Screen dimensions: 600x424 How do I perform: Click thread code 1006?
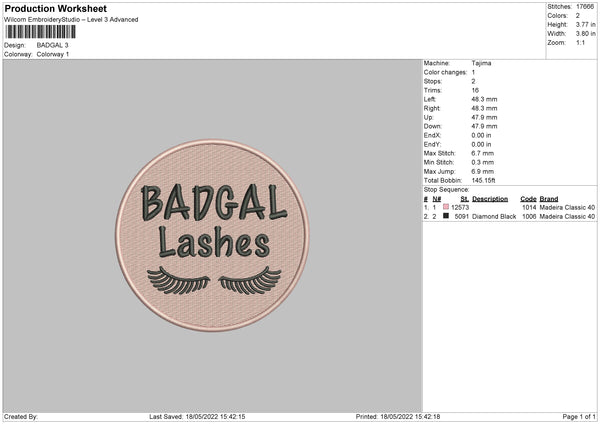tap(529, 217)
